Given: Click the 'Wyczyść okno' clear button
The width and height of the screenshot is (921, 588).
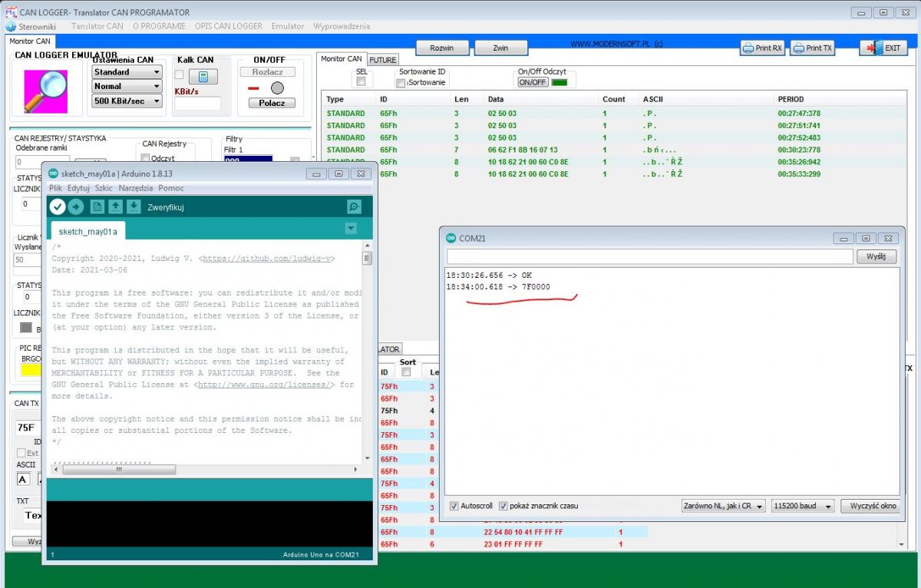Looking at the screenshot, I should pos(869,506).
